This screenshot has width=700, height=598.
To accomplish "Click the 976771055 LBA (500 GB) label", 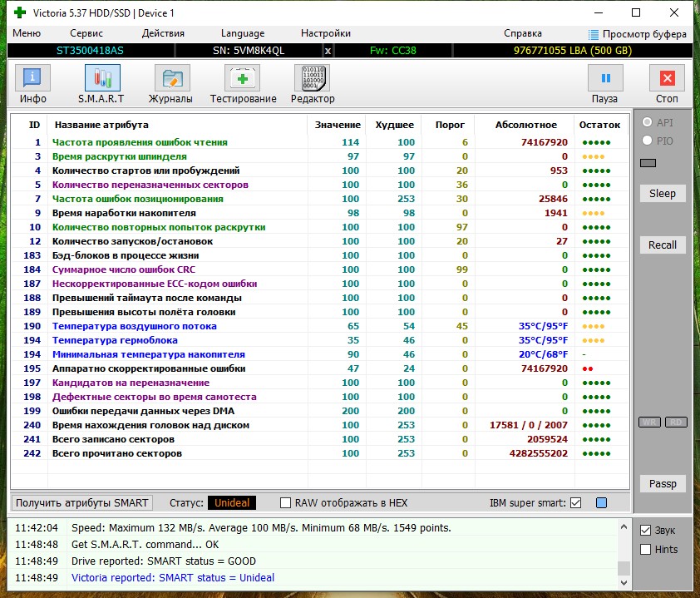I will [x=573, y=51].
